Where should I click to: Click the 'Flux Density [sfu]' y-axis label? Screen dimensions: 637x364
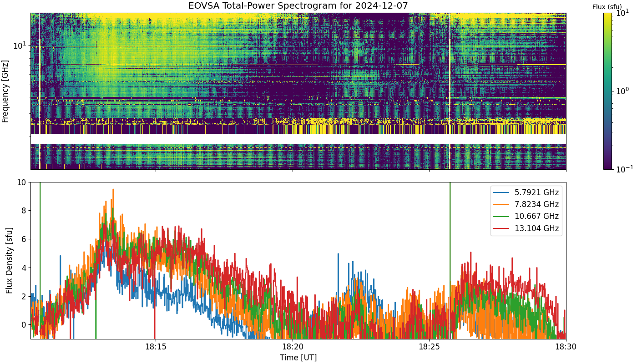(9, 260)
